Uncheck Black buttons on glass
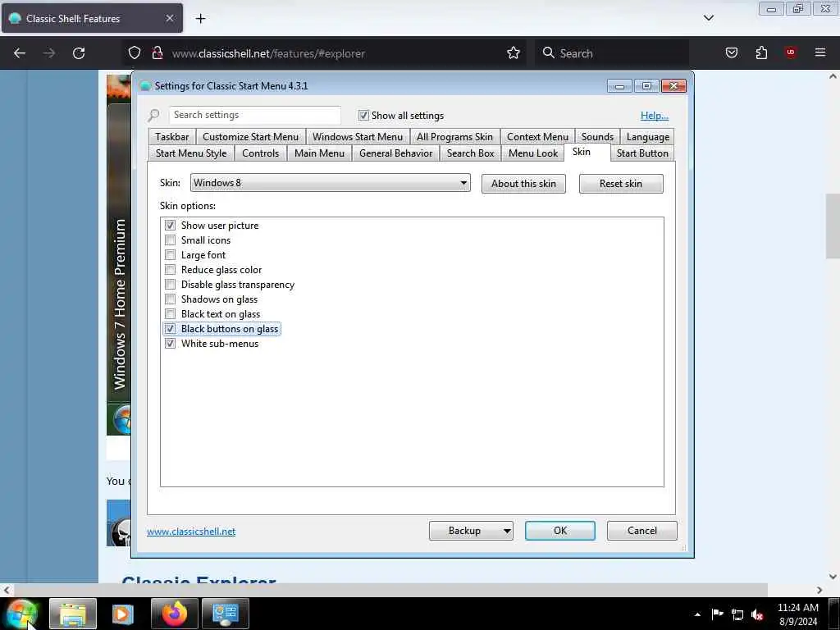Screen dimensions: 840x630 (171, 328)
